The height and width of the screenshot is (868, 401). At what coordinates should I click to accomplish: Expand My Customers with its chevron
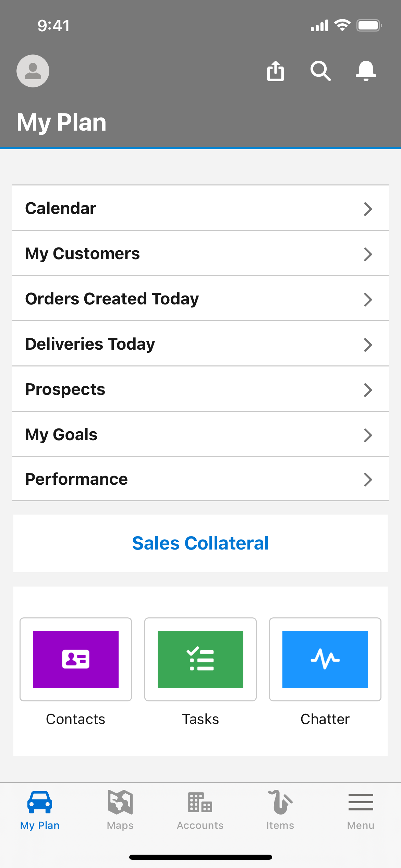click(x=368, y=254)
